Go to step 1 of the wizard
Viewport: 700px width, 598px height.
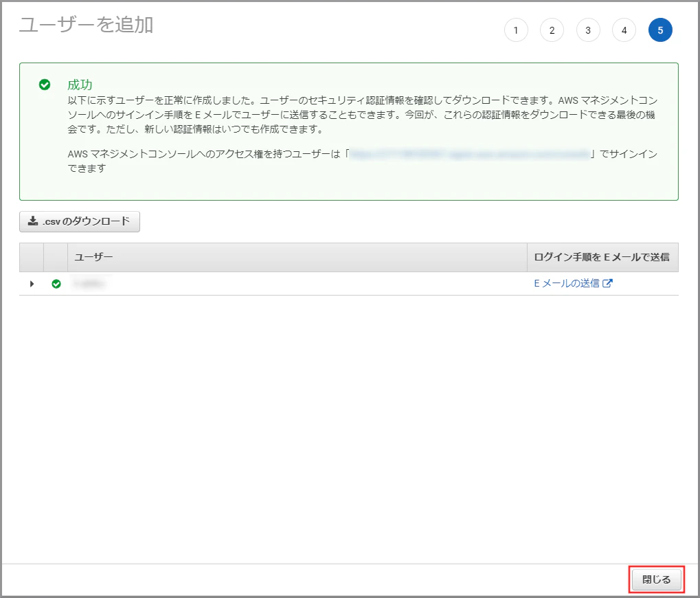coord(516,30)
